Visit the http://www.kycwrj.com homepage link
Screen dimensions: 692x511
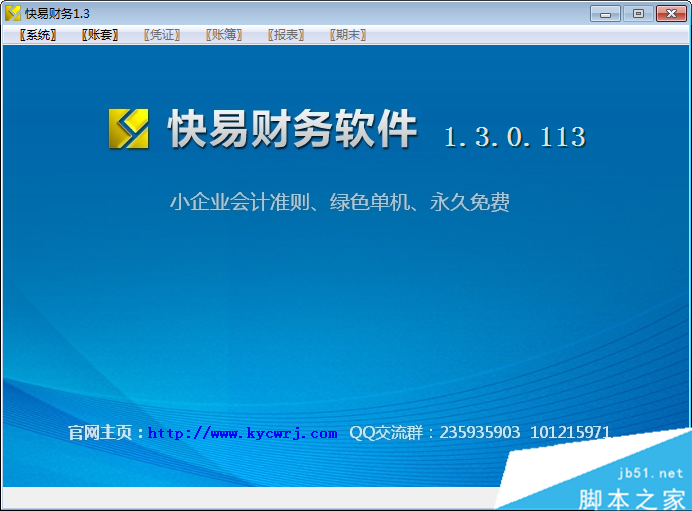pos(242,433)
